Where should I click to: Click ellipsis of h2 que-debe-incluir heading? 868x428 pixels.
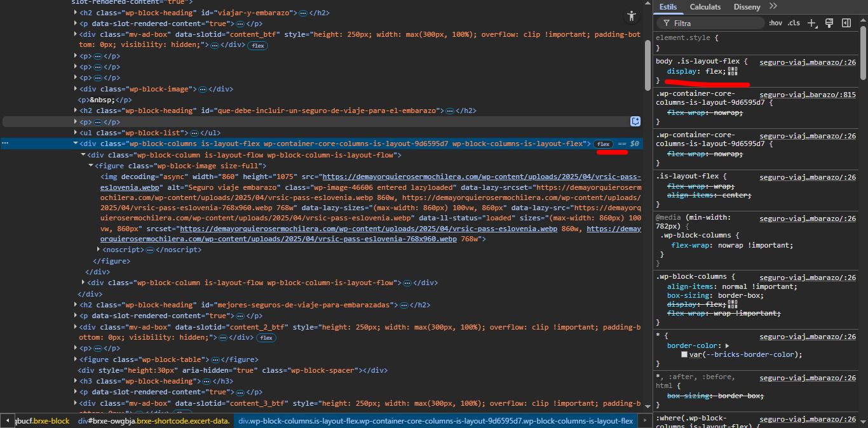point(449,111)
